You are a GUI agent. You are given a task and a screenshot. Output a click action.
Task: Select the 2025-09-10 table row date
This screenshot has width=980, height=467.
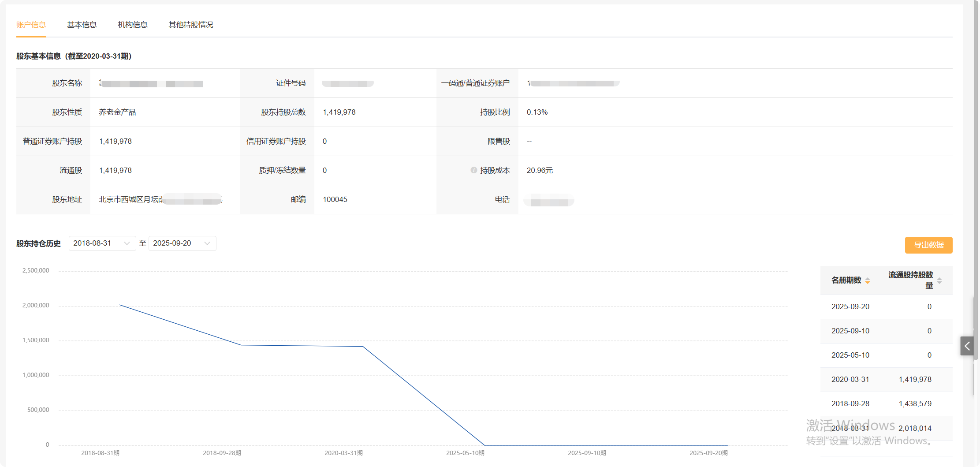[850, 331]
